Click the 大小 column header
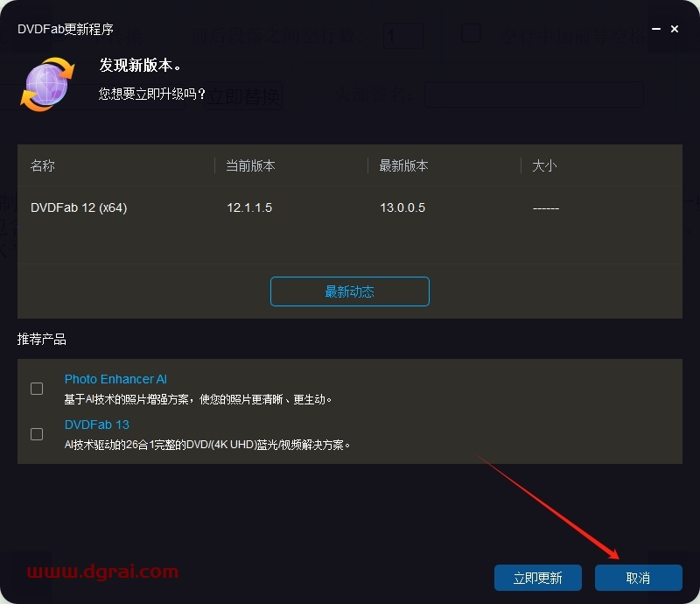The width and height of the screenshot is (700, 604). point(544,165)
